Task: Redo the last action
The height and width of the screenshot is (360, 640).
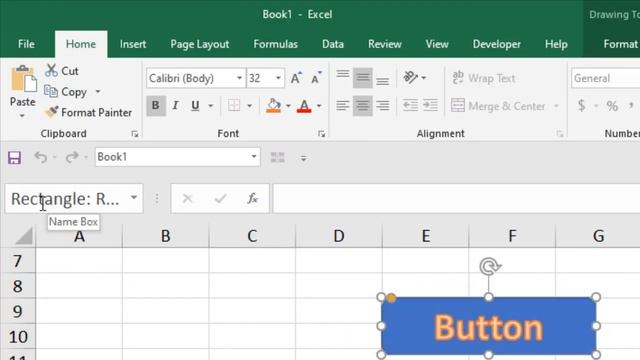Action: click(x=72, y=157)
